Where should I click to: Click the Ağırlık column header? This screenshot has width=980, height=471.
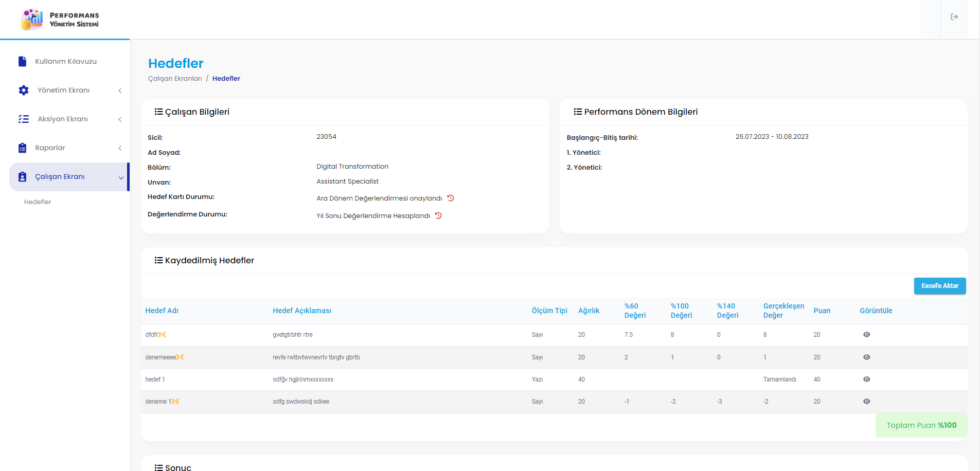pos(589,311)
